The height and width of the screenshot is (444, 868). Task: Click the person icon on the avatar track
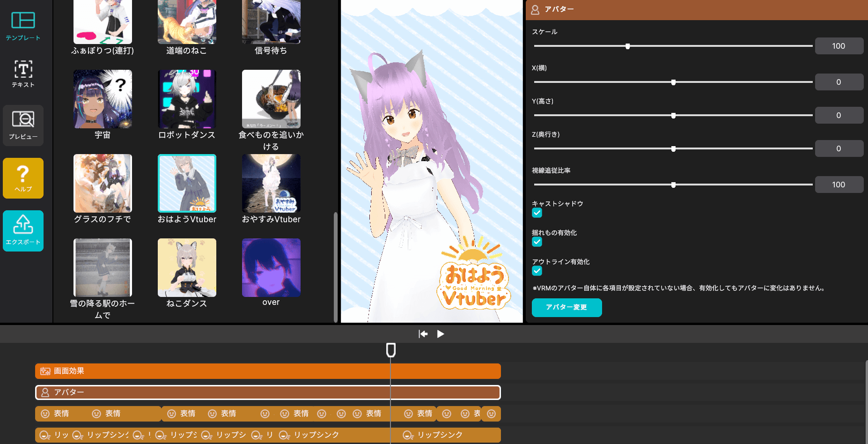45,392
